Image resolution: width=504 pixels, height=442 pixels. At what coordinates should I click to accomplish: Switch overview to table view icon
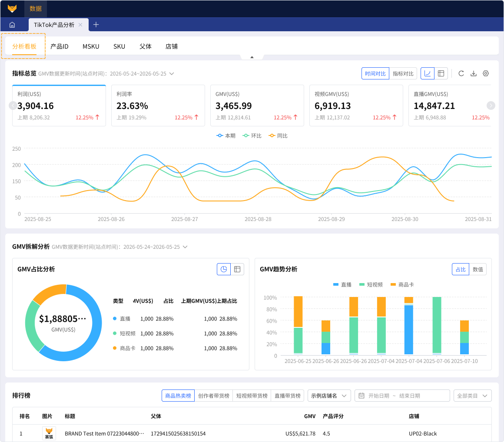point(441,73)
